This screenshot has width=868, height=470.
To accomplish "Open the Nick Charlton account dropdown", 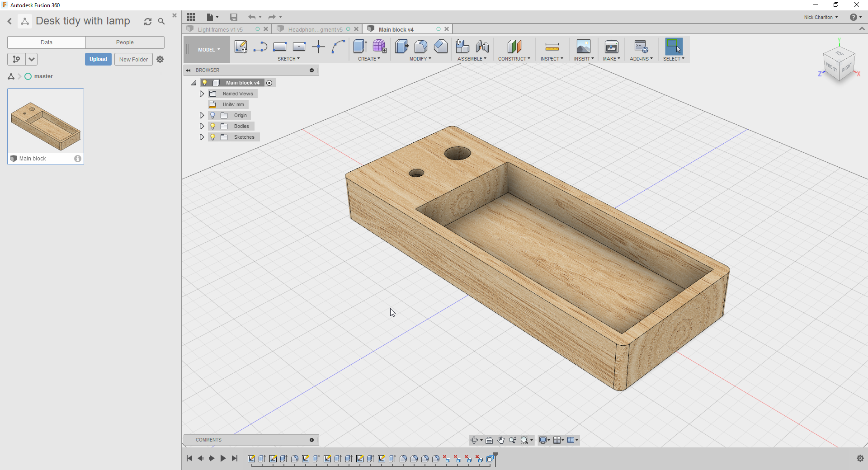I will tap(821, 17).
